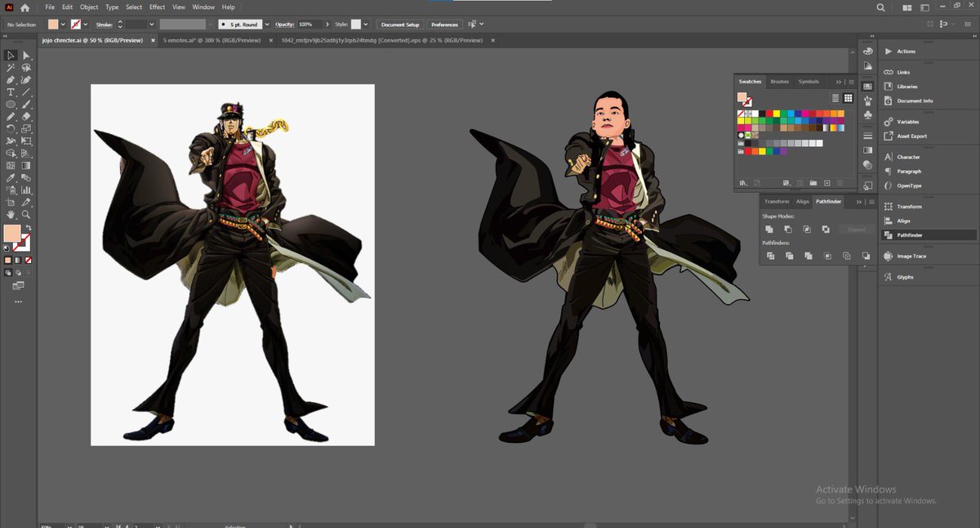
Task: Click the Document Setup button
Action: coord(400,25)
